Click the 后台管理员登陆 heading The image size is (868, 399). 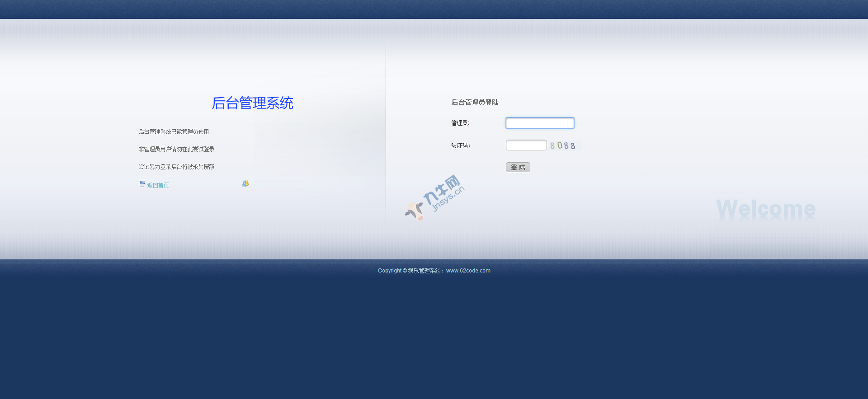475,102
